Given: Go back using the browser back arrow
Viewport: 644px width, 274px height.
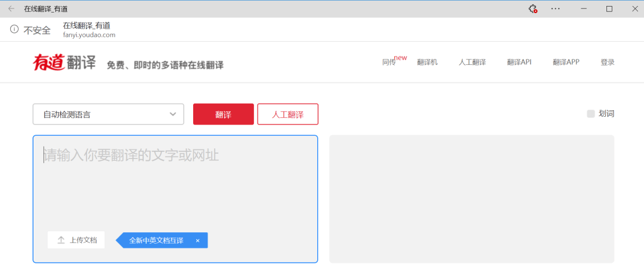Looking at the screenshot, I should 11,8.
